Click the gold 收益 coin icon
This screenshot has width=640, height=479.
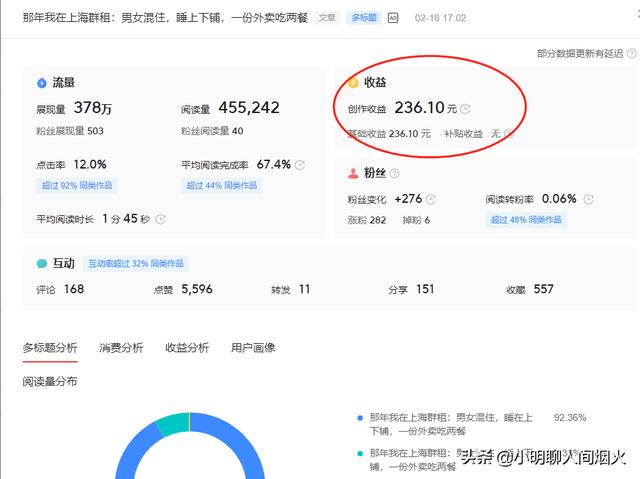pyautogui.click(x=353, y=82)
